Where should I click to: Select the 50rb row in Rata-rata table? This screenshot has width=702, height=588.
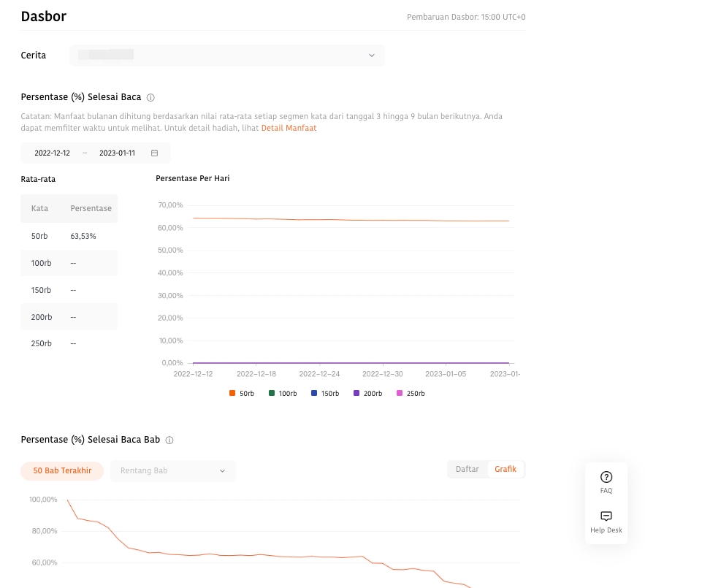pyautogui.click(x=69, y=237)
